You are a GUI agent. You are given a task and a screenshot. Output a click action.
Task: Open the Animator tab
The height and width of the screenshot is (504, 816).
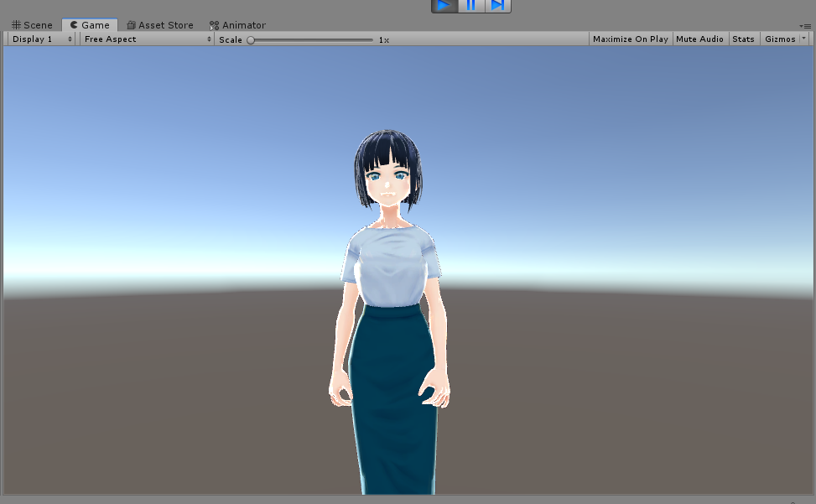coord(238,25)
